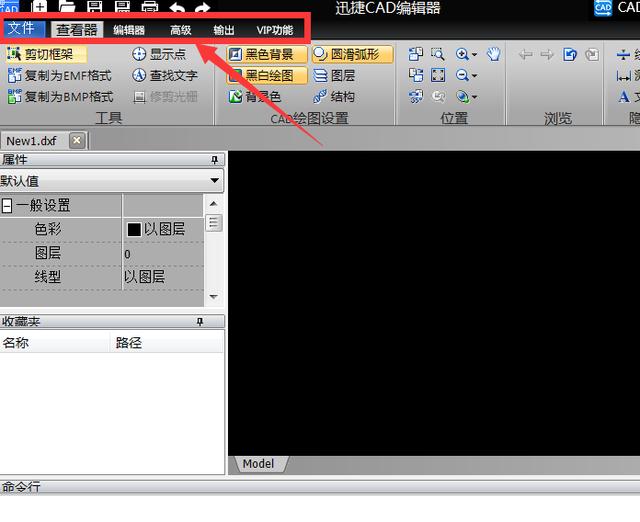Select the pan hand tool

[493, 54]
